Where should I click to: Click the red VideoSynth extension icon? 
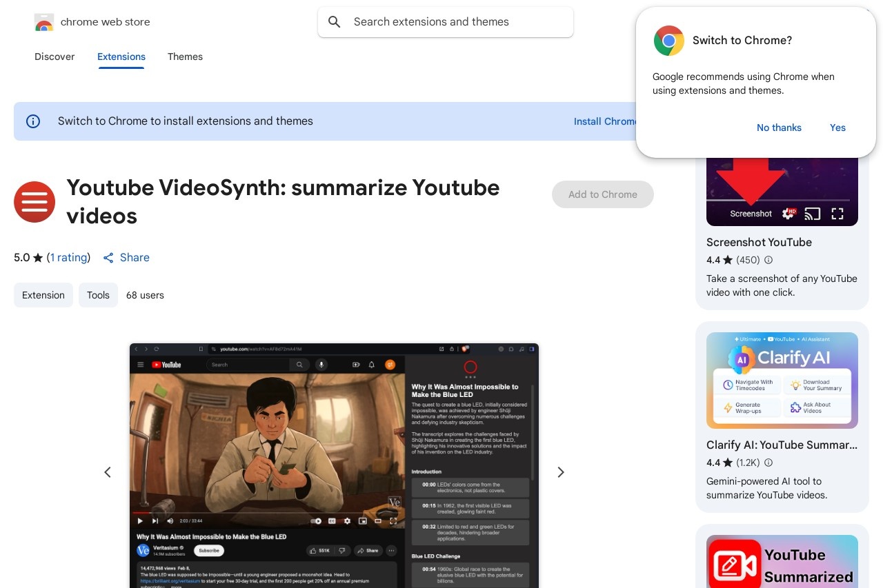click(34, 202)
